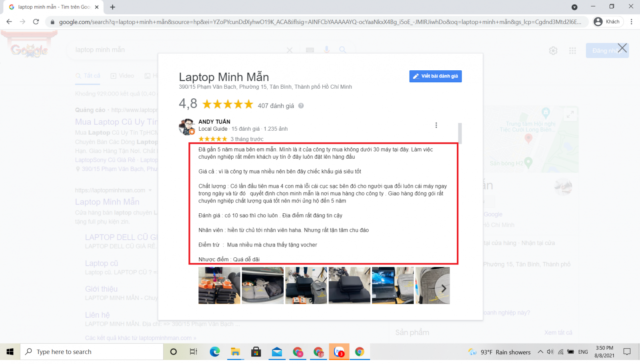Open ANDY TUẤN review options menu
This screenshot has height=364, width=640.
tap(436, 125)
